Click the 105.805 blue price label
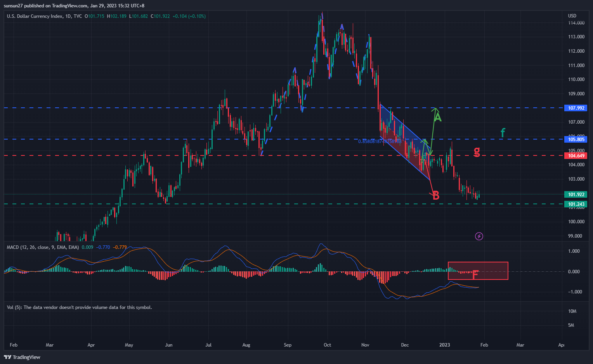Screen dimensions: 593x364 tap(576, 139)
